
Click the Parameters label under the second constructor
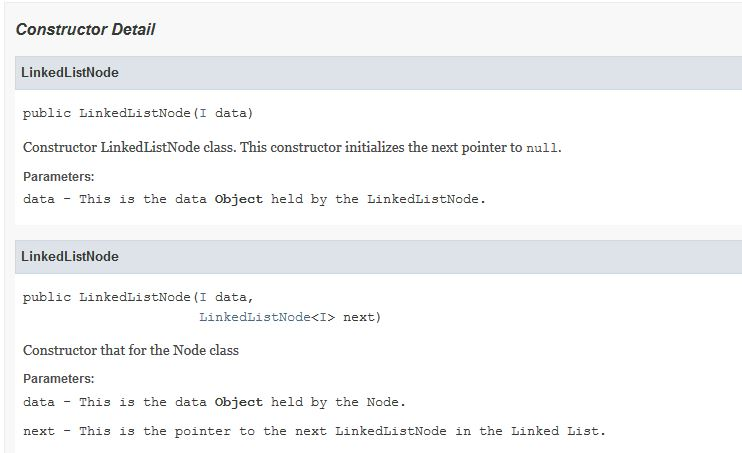coord(59,379)
